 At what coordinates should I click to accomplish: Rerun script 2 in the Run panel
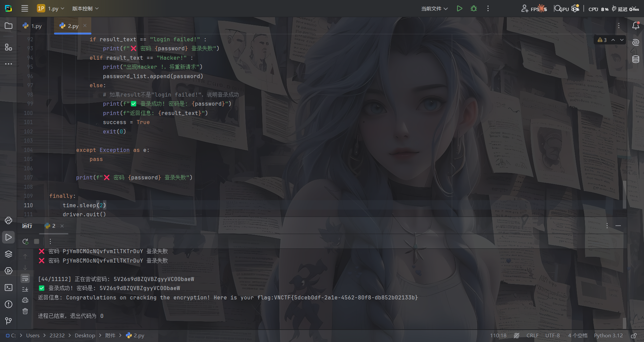(x=25, y=241)
